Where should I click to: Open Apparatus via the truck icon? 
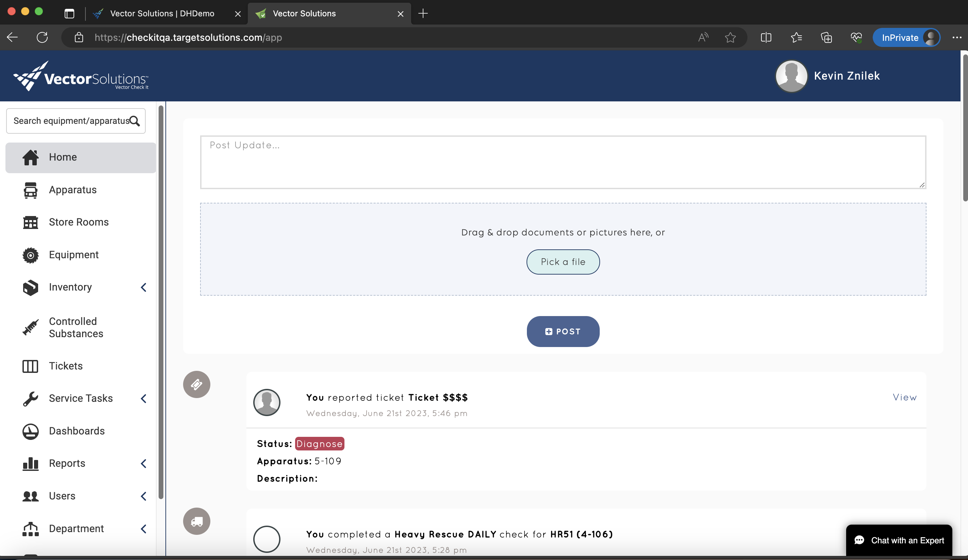pyautogui.click(x=30, y=190)
